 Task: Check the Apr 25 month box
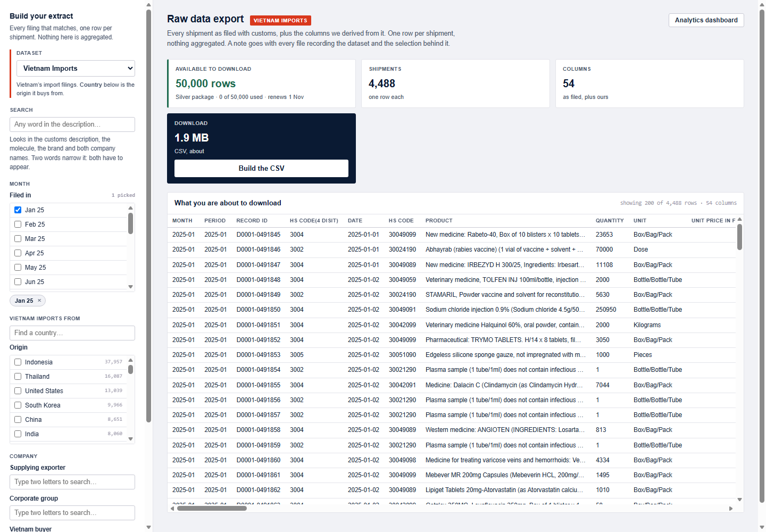coord(18,253)
